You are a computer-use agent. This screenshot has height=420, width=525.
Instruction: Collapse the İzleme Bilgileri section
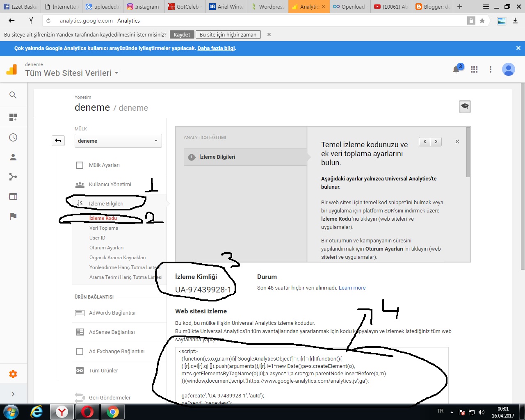pos(106,204)
